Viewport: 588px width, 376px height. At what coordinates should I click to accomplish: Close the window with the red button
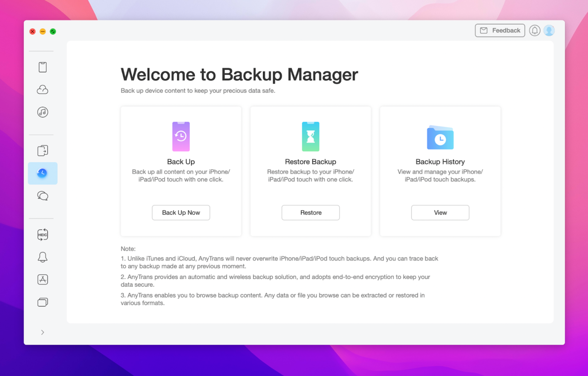(32, 31)
